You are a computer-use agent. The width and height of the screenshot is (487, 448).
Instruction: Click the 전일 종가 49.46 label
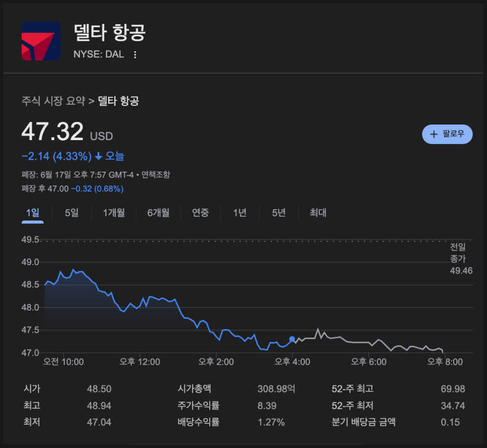pos(461,259)
